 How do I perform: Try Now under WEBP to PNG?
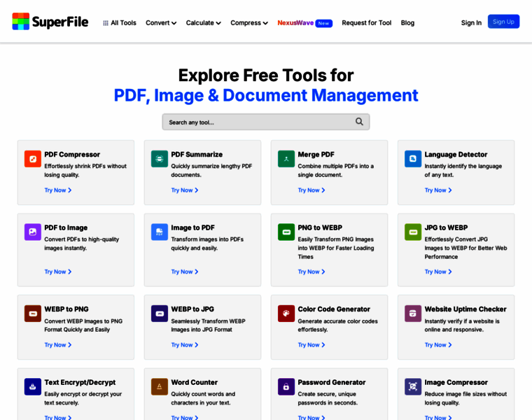click(57, 345)
